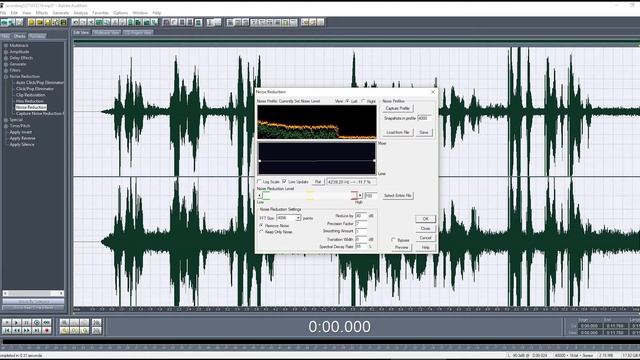Image resolution: width=640 pixels, height=360 pixels.
Task: Click the Preview button
Action: (x=401, y=247)
